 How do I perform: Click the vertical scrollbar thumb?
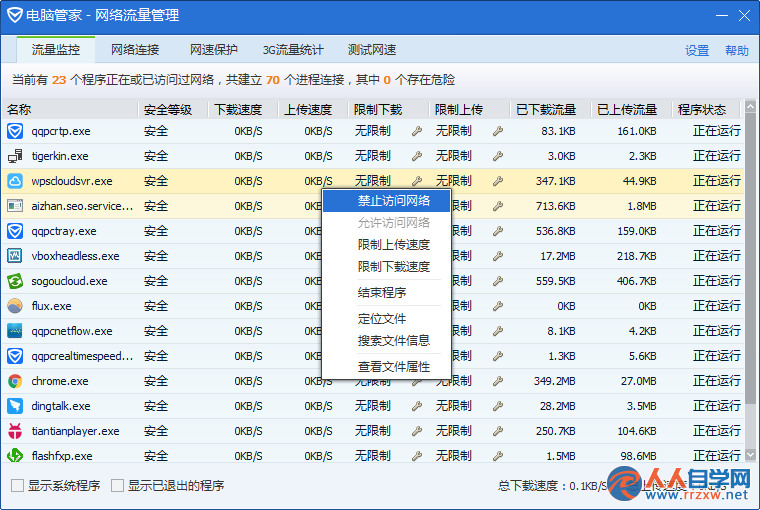point(750,258)
